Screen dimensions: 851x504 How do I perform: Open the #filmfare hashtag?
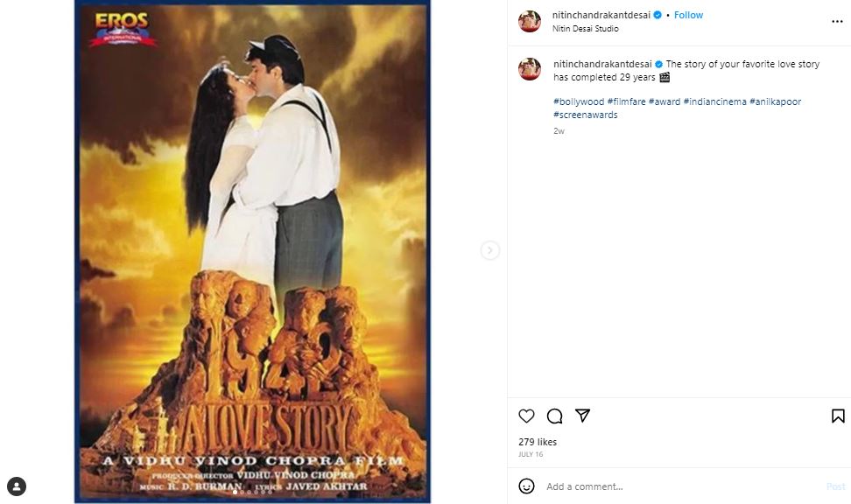pos(626,101)
